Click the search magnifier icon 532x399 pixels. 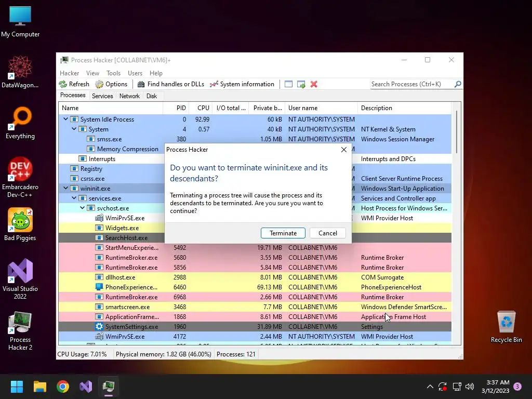pos(458,84)
